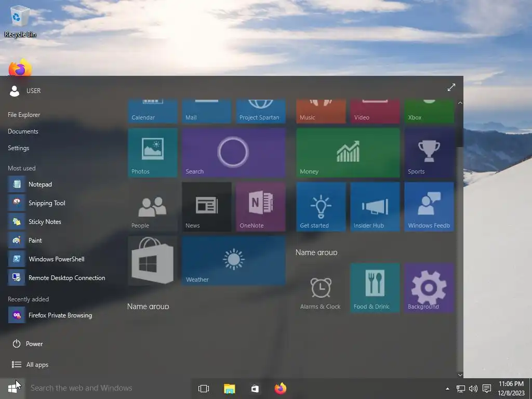Image resolution: width=532 pixels, height=399 pixels.
Task: Open the Power options menu
Action: (28, 344)
